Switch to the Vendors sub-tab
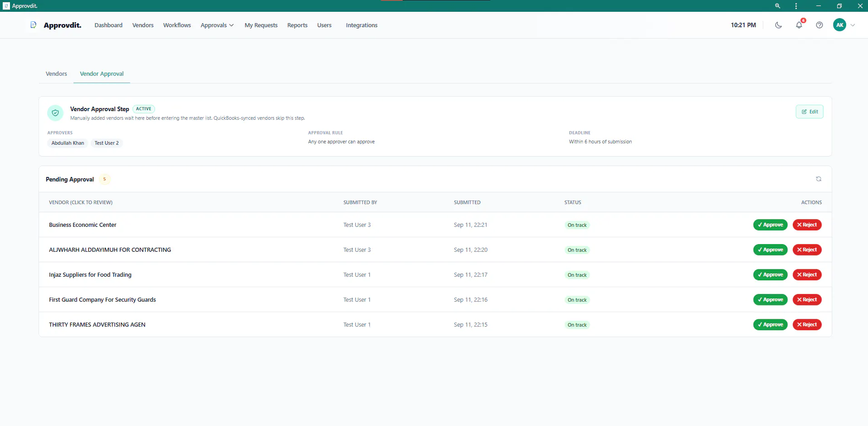The image size is (868, 426). [x=56, y=73]
